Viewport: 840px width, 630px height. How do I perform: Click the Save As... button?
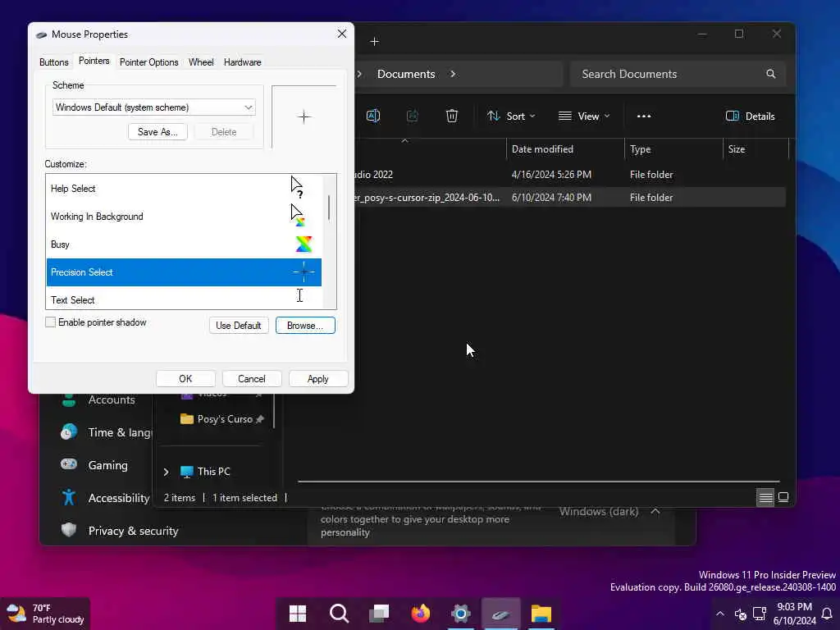tap(157, 132)
